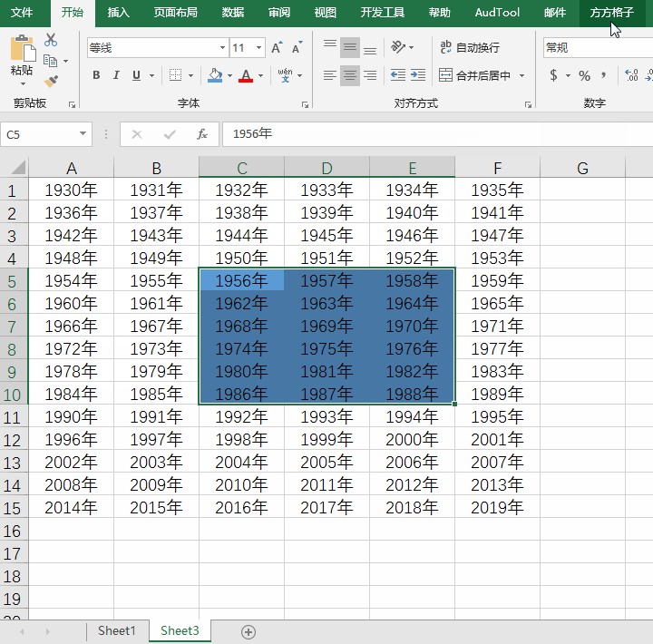
Task: Click the wén phonetic guide icon
Action: pyautogui.click(x=285, y=75)
